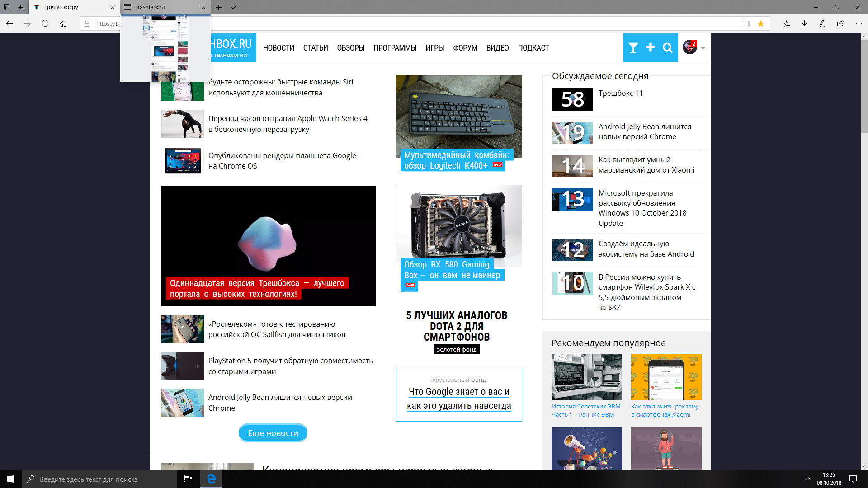The width and height of the screenshot is (868, 488).
Task: Click the Share page icon
Action: click(840, 23)
